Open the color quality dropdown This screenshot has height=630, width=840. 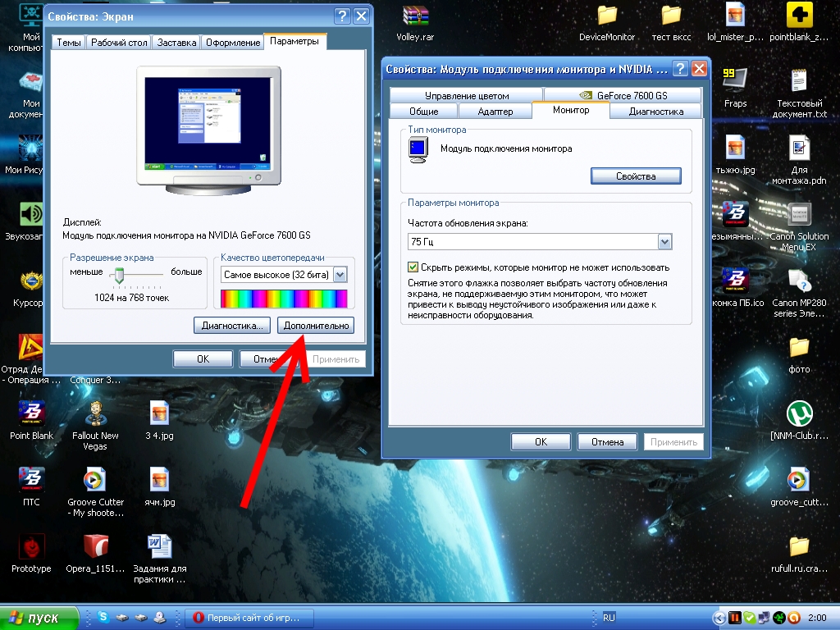click(340, 275)
